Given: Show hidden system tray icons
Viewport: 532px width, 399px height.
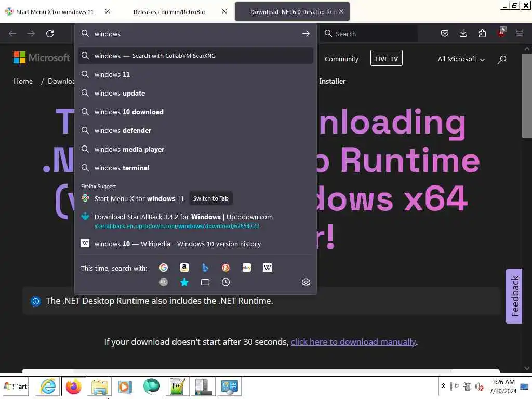Looking at the screenshot, I should [x=443, y=386].
